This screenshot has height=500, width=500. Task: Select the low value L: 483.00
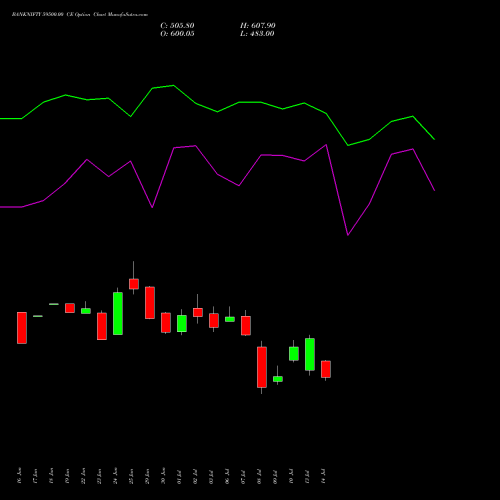coord(257,34)
